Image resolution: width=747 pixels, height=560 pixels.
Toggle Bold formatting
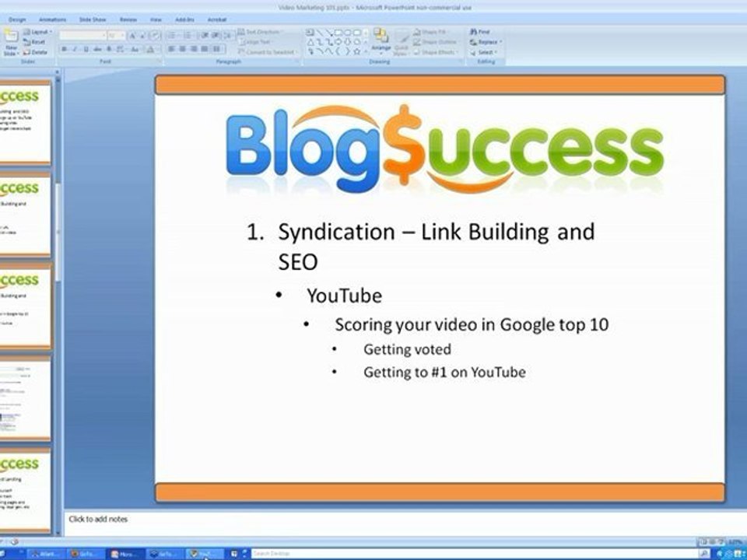point(65,49)
